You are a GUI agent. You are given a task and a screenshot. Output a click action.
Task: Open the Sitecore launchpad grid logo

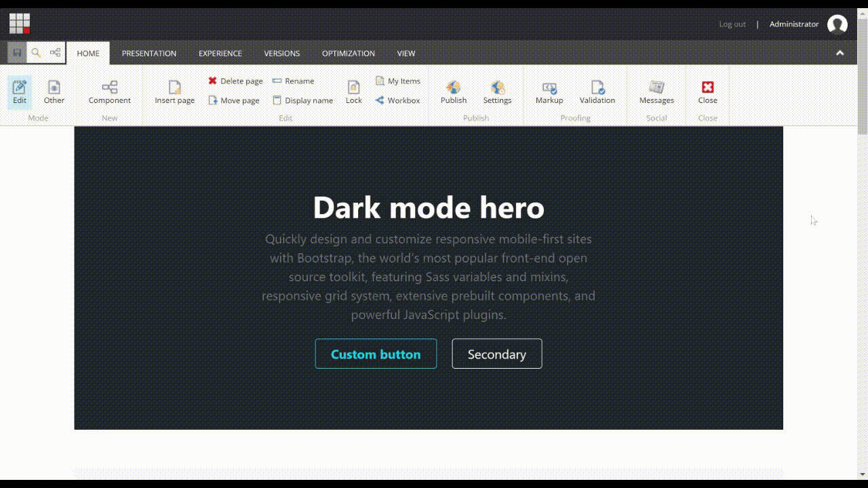tap(20, 24)
